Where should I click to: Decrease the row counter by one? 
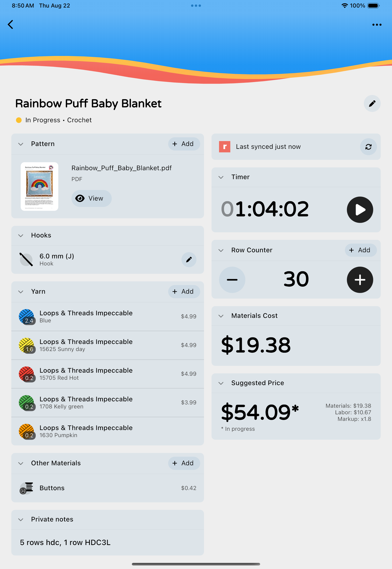[x=232, y=280]
